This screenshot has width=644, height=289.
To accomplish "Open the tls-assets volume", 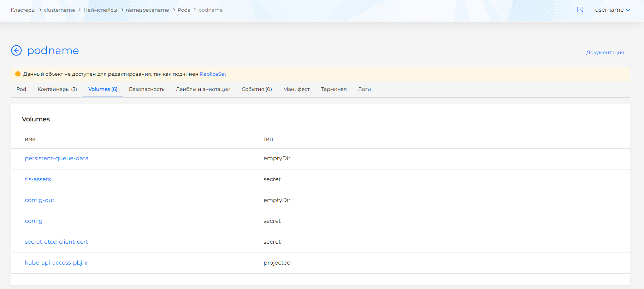I will (38, 179).
